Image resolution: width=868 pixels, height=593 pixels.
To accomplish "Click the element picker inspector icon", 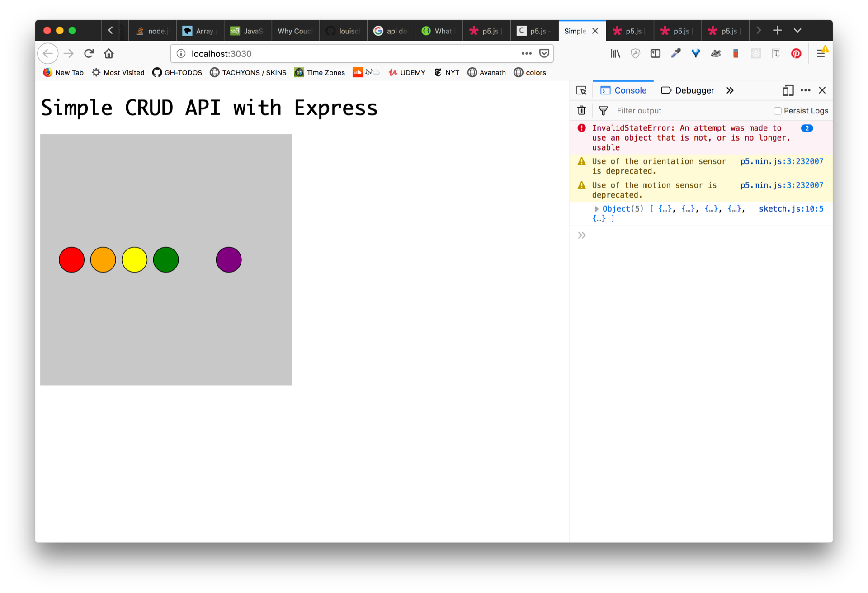I will [581, 90].
